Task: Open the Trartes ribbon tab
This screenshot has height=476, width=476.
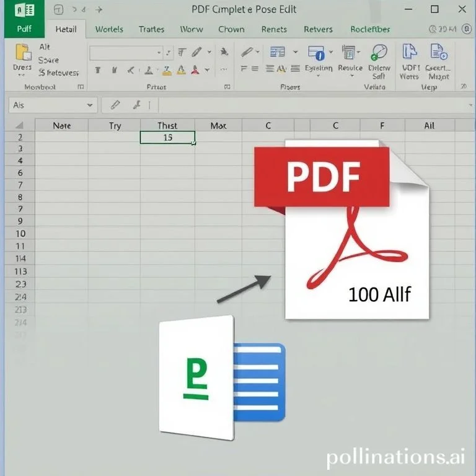Action: (151, 29)
